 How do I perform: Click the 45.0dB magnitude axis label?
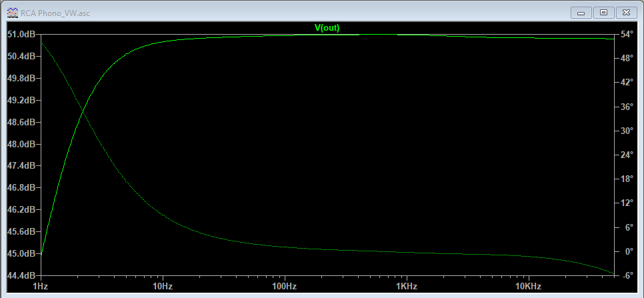[21, 254]
